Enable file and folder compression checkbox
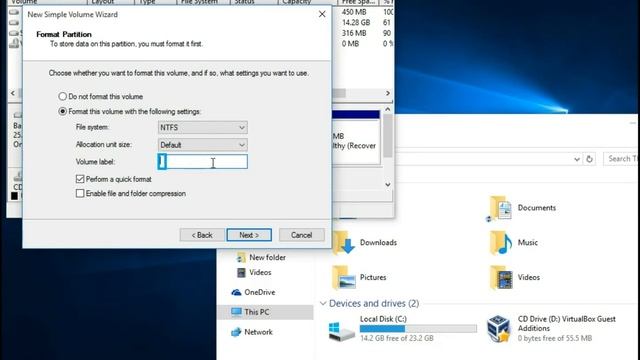Viewport: 640px width, 360px height. [x=80, y=193]
